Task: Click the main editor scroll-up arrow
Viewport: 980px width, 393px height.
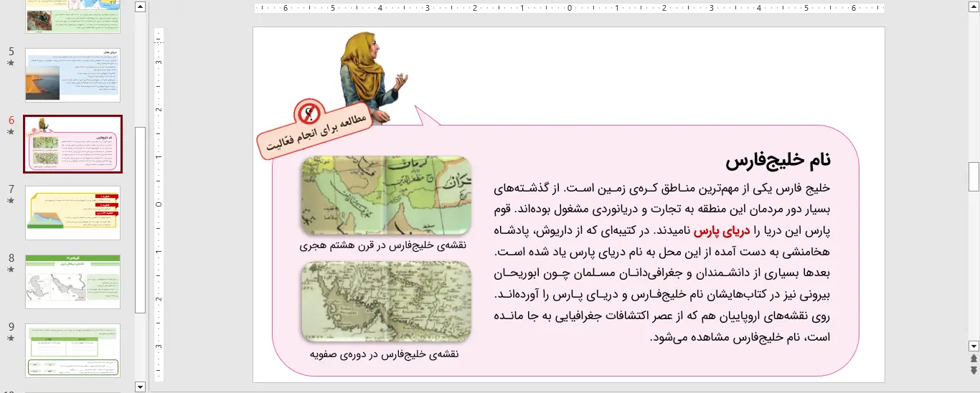Action: (x=974, y=7)
